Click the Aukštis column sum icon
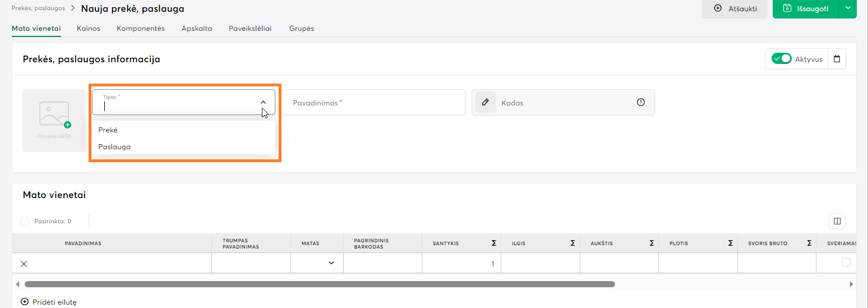The height and width of the screenshot is (308, 868). coord(651,243)
